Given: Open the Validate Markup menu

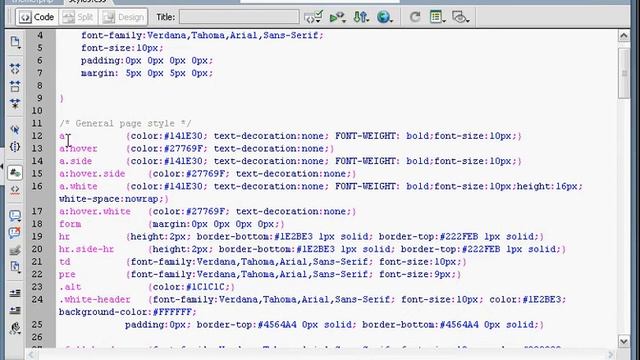Looking at the screenshot, I should pyautogui.click(x=338, y=17).
